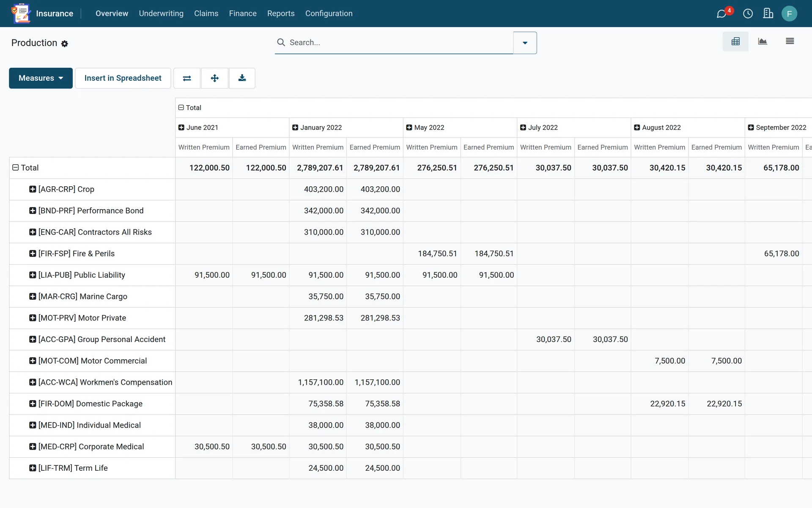Click the 1,157,100.00 Written Premium cell
Viewport: 812px width, 508px height.
click(318, 382)
